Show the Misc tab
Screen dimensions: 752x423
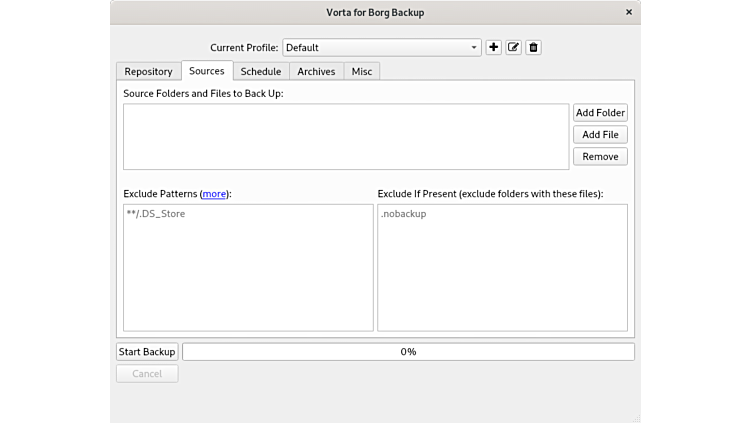(361, 71)
